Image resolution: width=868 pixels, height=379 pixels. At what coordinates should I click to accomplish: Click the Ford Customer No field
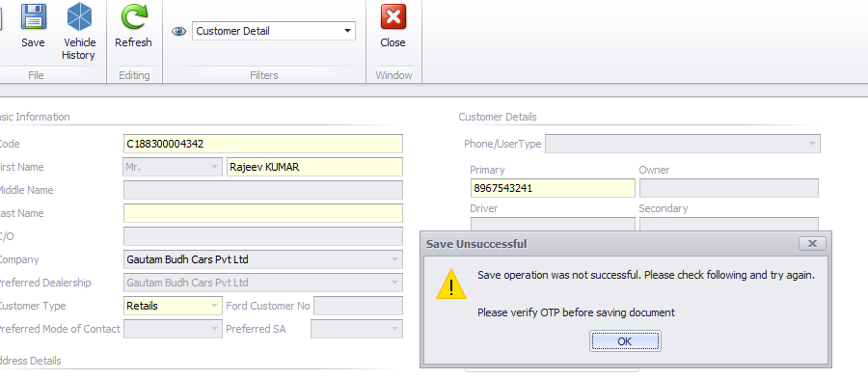click(x=358, y=306)
